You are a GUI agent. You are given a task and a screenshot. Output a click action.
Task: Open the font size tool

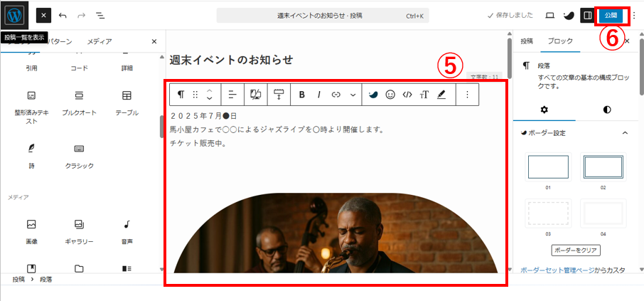[x=424, y=95]
